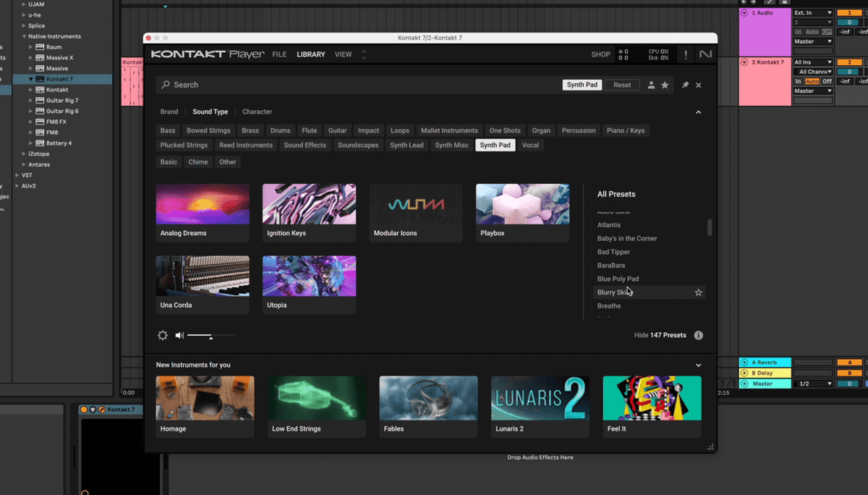Image resolution: width=868 pixels, height=495 pixels.
Task: Expand the iZotope folder in browser
Action: 24,154
